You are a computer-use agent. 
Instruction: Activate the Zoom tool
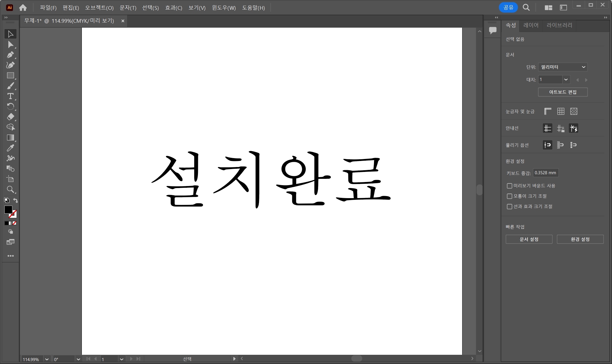click(x=10, y=189)
